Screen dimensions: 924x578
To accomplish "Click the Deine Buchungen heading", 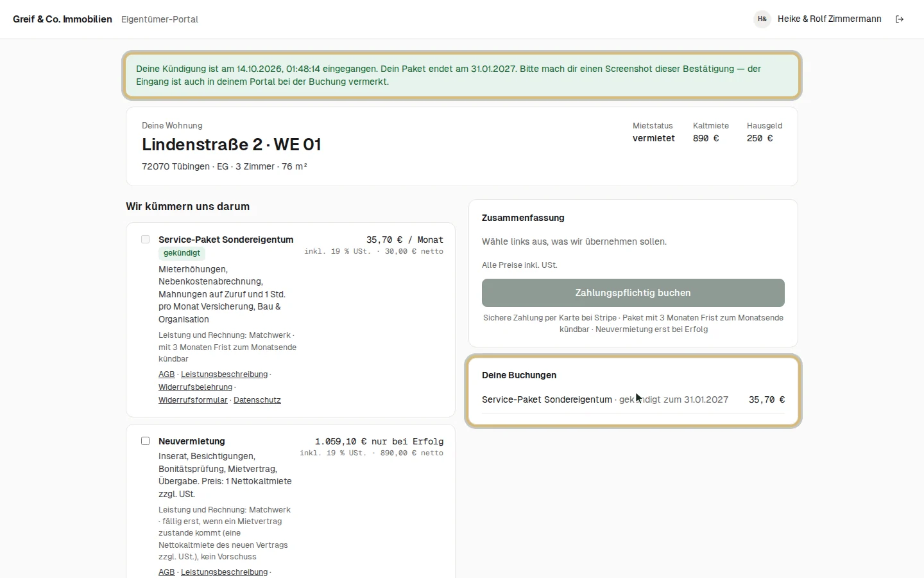I will click(519, 376).
